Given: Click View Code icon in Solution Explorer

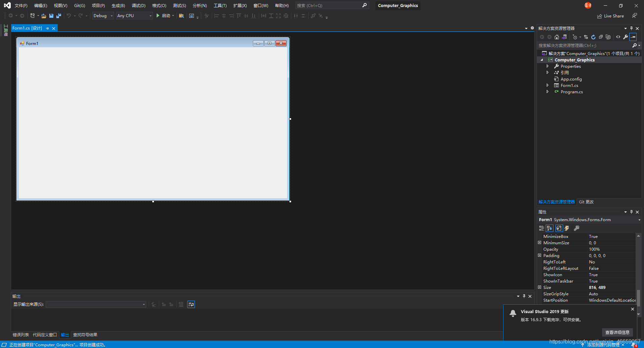Looking at the screenshot, I should tap(618, 37).
